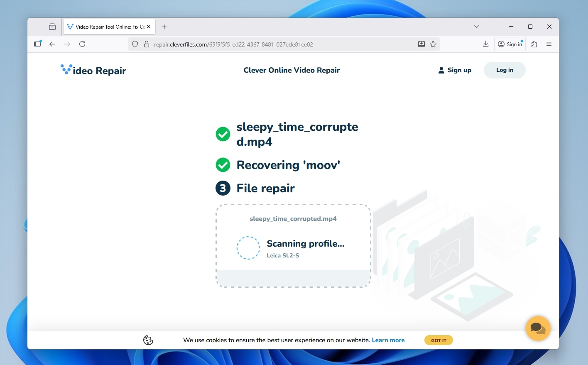The height and width of the screenshot is (365, 588).
Task: Open the Learn more cookie link
Action: [x=388, y=340]
